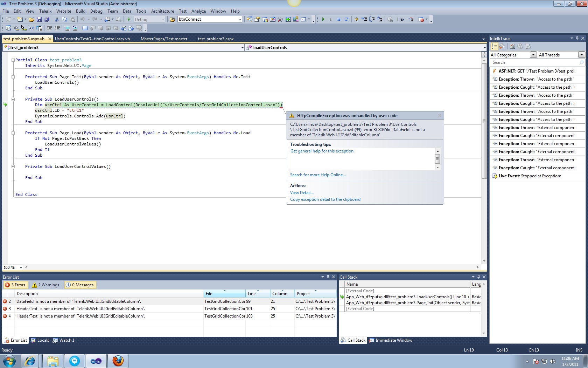Select Live Event: Stopped at Exception entry
The height and width of the screenshot is (368, 588).
[x=537, y=176]
